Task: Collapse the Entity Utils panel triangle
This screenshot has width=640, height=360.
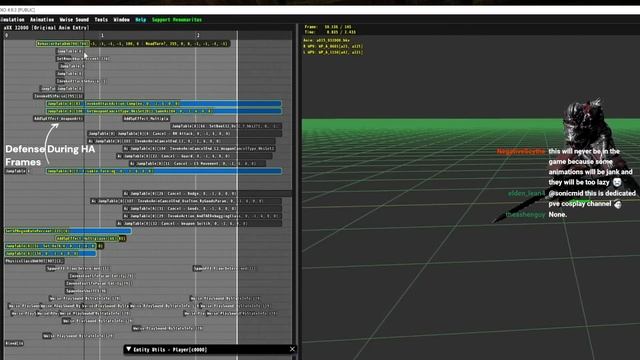Action: 129,349
